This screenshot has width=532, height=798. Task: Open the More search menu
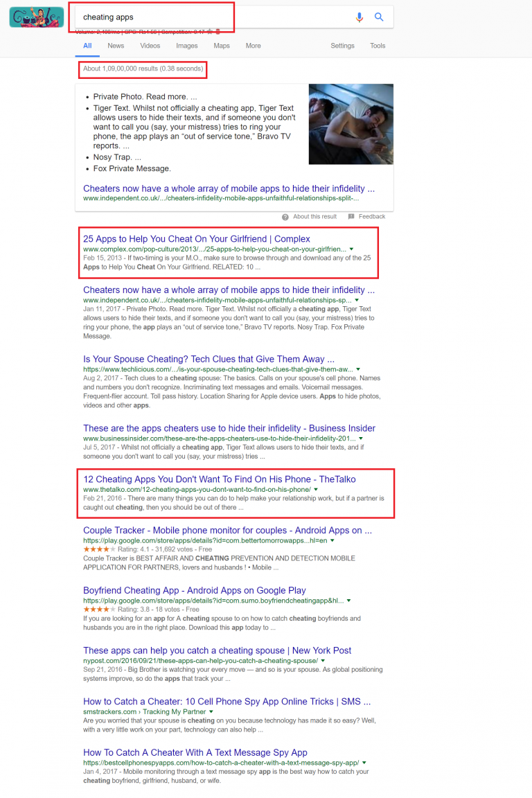[253, 46]
